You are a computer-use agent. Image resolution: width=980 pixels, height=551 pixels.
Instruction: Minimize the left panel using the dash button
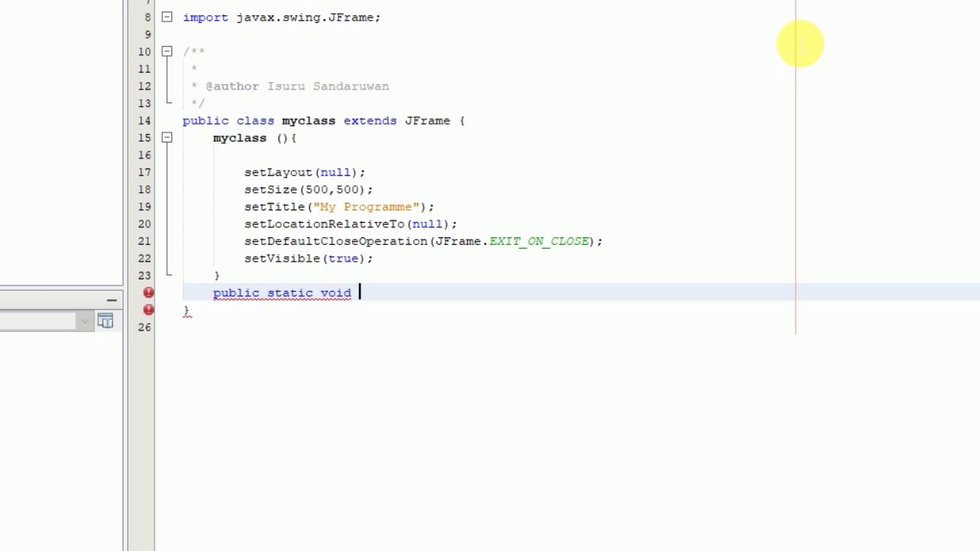[x=112, y=299]
